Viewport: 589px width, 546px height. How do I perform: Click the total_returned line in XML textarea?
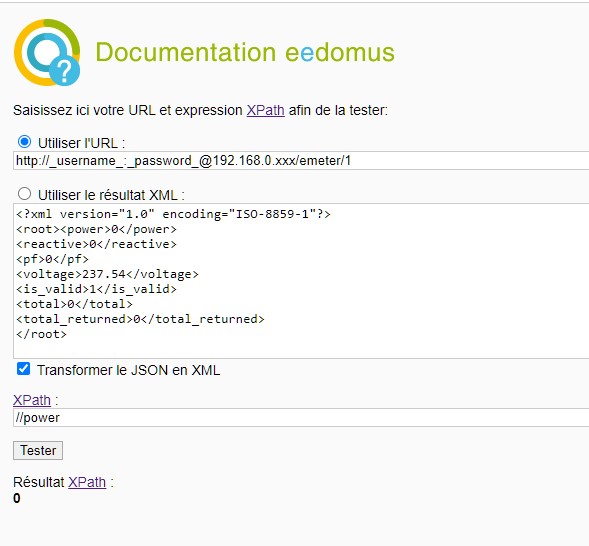click(140, 319)
